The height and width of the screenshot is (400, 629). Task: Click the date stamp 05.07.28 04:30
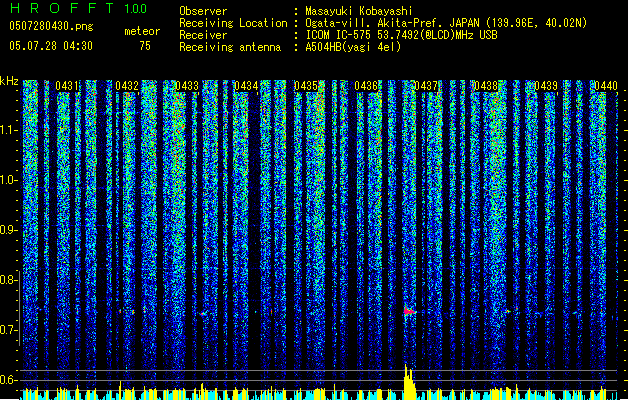pyautogui.click(x=51, y=46)
